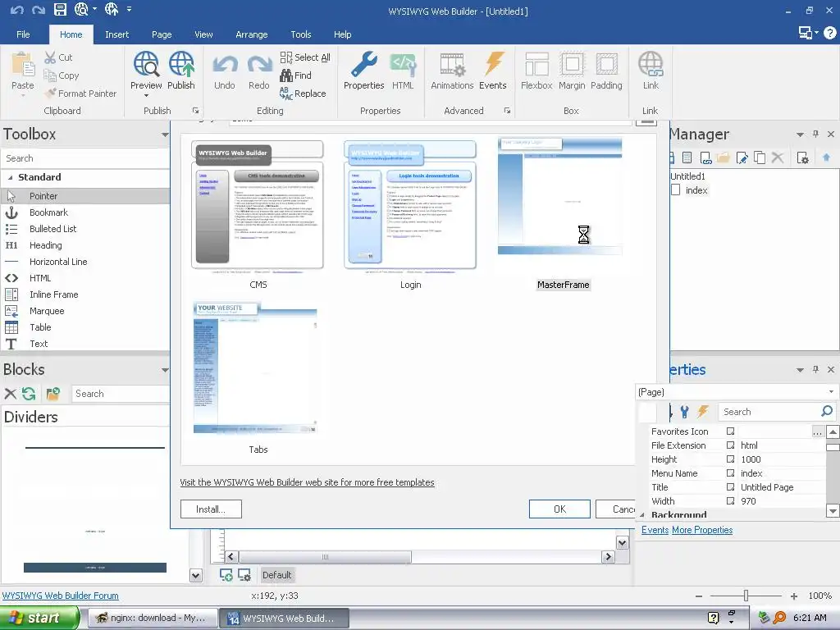Screen dimensions: 840x630
Task: Open the File menu
Action: (23, 34)
